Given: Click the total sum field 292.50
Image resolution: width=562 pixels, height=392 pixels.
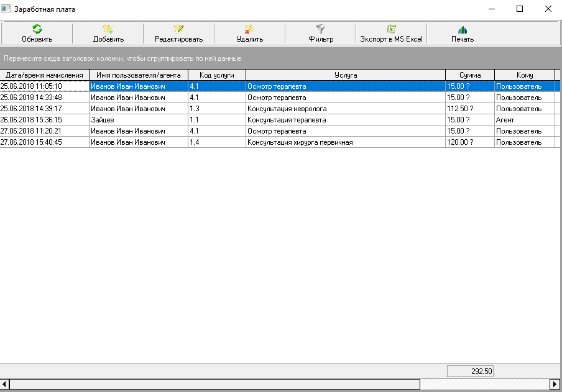Looking at the screenshot, I should point(470,371).
